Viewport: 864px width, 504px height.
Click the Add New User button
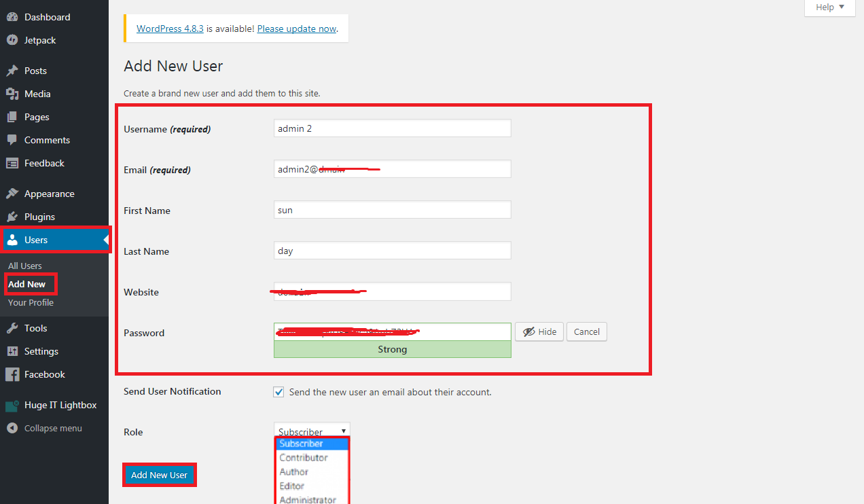[159, 475]
